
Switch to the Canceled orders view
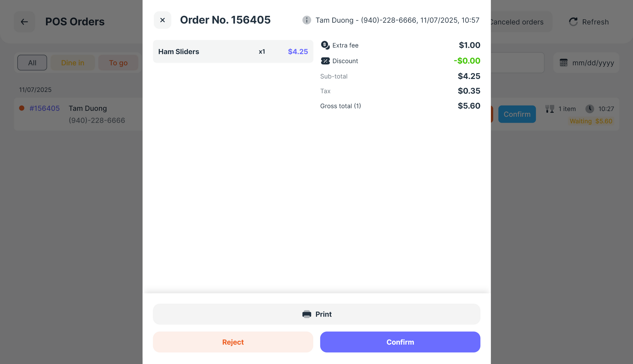pyautogui.click(x=516, y=22)
